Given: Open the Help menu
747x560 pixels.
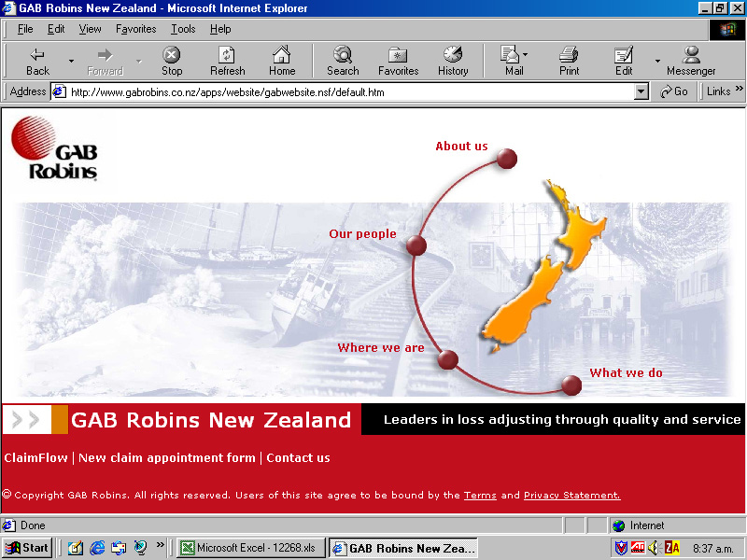Looking at the screenshot, I should (x=220, y=29).
